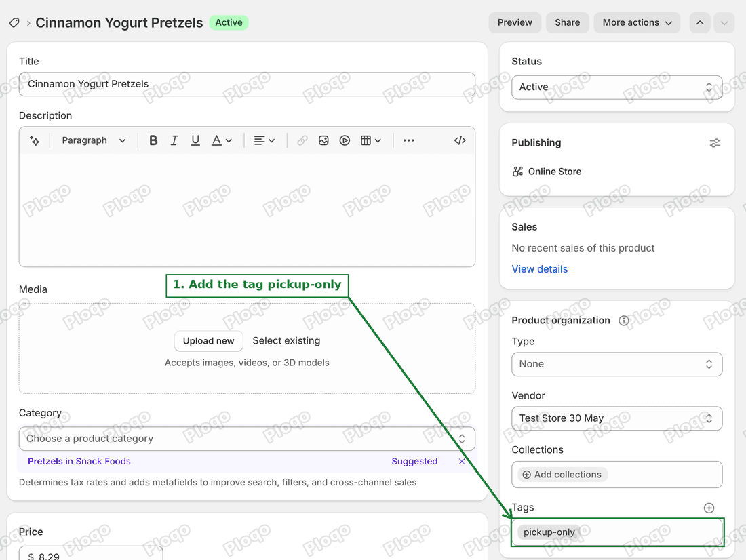Click into the Title input field
The height and width of the screenshot is (560, 746).
click(247, 84)
